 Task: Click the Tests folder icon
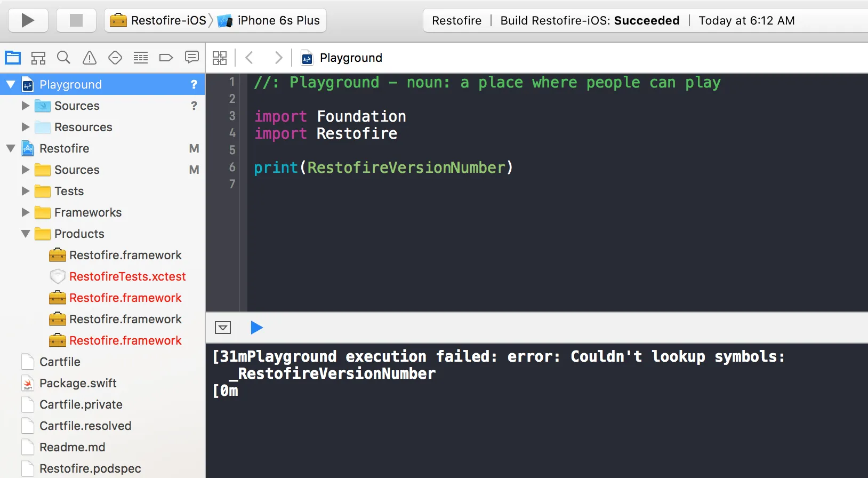tap(43, 191)
